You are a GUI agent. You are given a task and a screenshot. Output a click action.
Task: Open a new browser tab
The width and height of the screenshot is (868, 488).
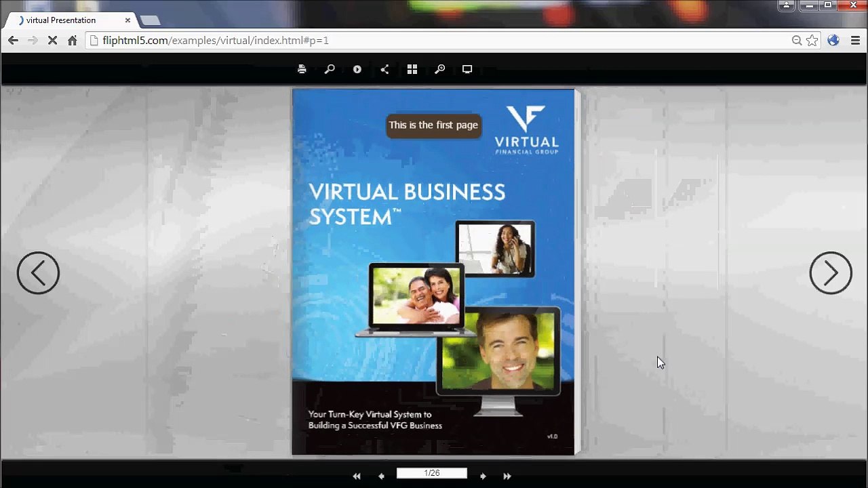coord(150,20)
